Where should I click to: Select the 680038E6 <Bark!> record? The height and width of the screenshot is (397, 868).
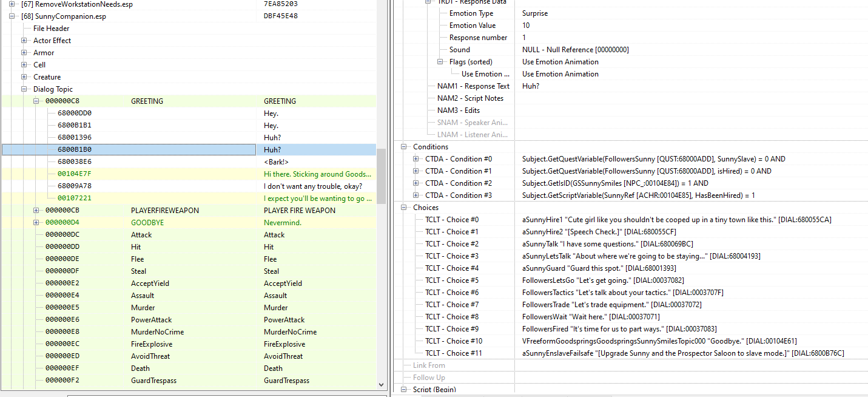click(x=188, y=162)
